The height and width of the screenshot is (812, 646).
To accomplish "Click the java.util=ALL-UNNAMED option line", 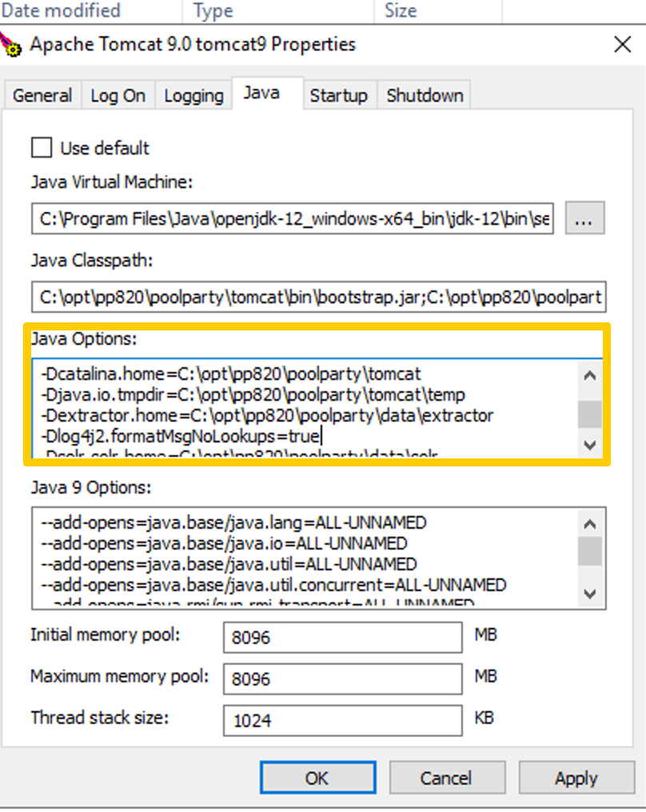I will [229, 564].
